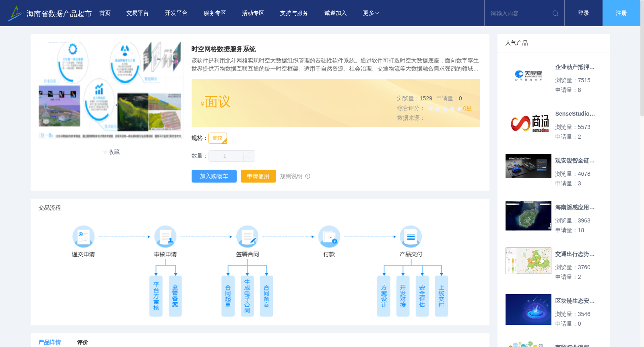Click the 方案设计 flow box
Viewport: 644px width, 347px height.
[384, 296]
